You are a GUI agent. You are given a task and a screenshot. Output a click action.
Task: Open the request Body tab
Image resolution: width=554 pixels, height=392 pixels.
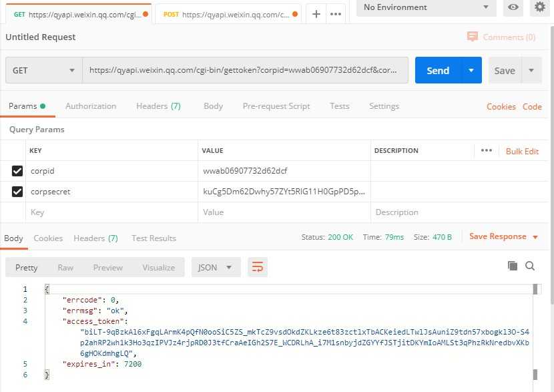click(x=213, y=106)
